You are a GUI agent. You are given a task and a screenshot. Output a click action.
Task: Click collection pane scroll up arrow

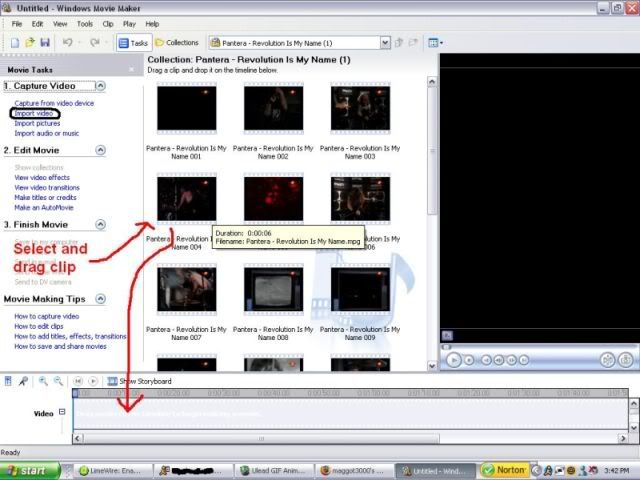coord(432,82)
